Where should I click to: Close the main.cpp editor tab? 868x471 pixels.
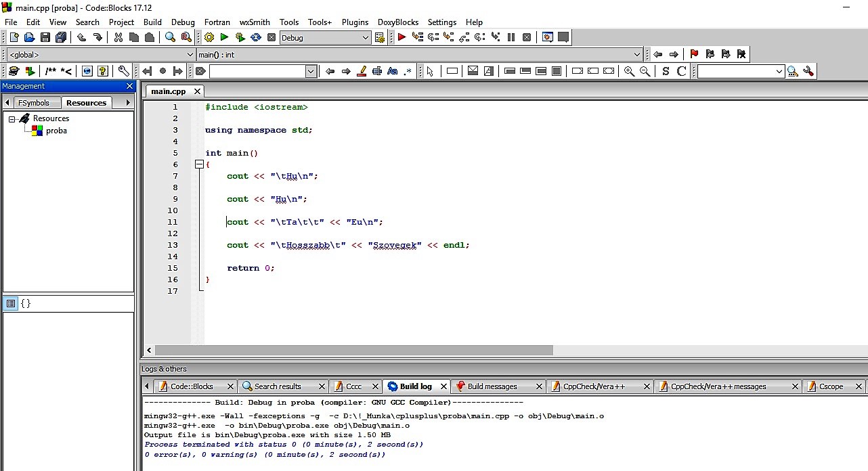click(197, 91)
